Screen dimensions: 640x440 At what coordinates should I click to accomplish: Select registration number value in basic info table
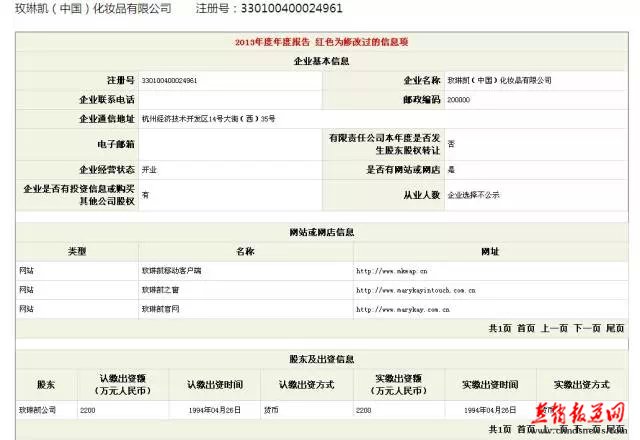(x=169, y=80)
